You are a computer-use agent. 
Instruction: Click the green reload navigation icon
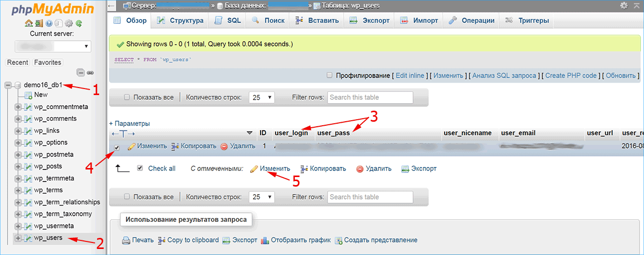coord(79,23)
